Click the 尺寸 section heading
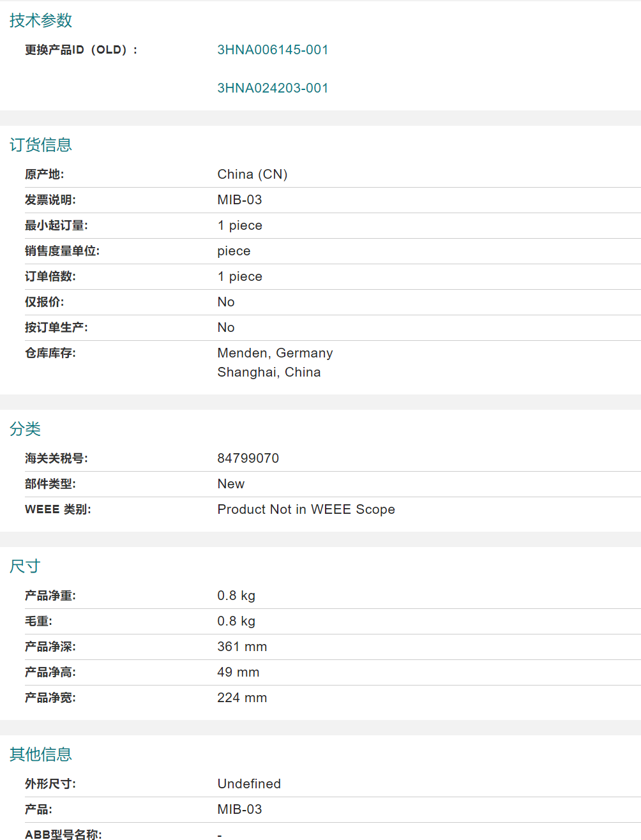 tap(26, 566)
